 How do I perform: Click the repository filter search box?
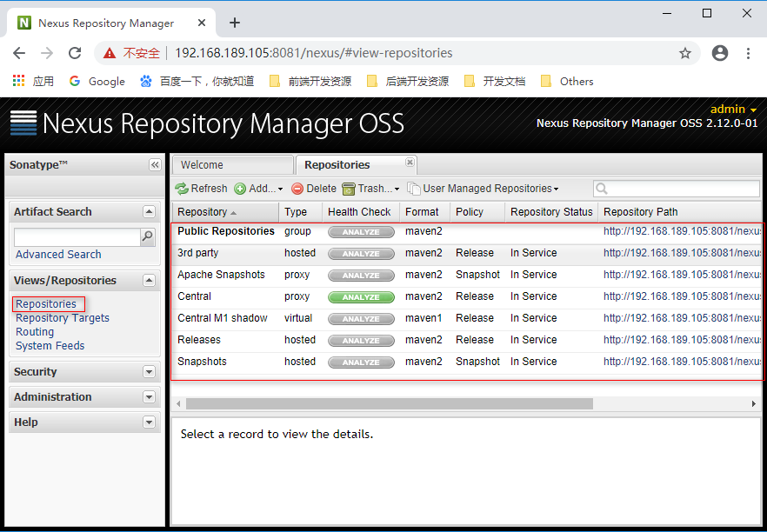[x=677, y=189]
